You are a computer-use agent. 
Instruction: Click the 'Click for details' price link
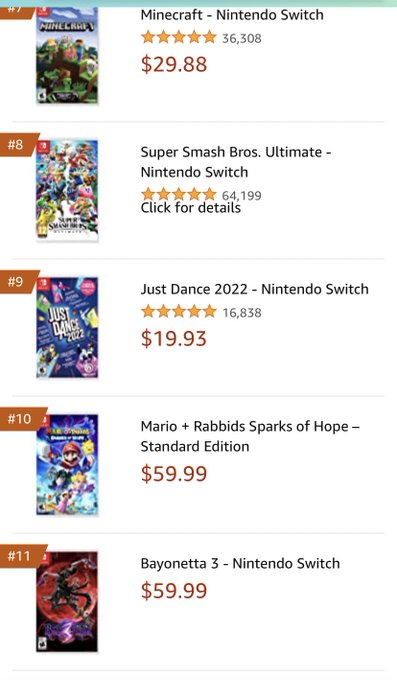pyautogui.click(x=190, y=208)
